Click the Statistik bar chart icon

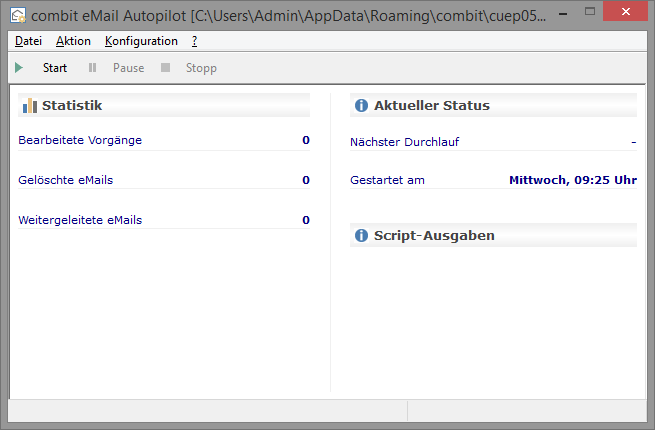pos(30,105)
